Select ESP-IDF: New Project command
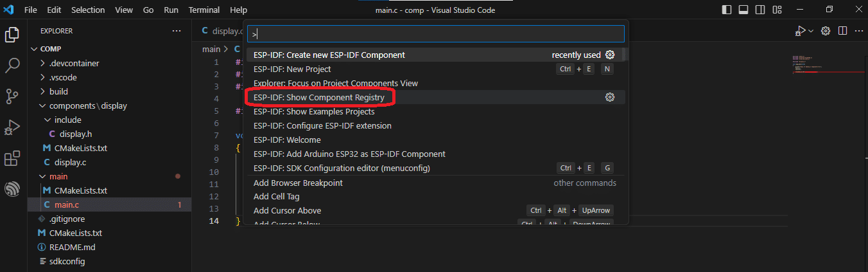868x272 pixels. pos(292,69)
